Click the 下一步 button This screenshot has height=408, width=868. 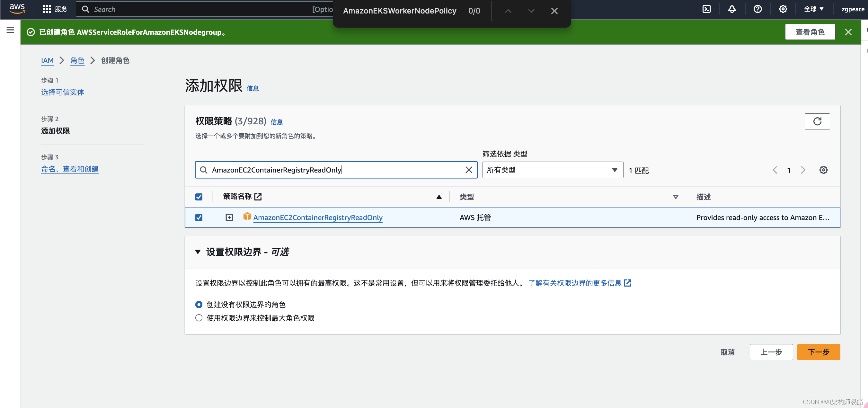pos(819,352)
